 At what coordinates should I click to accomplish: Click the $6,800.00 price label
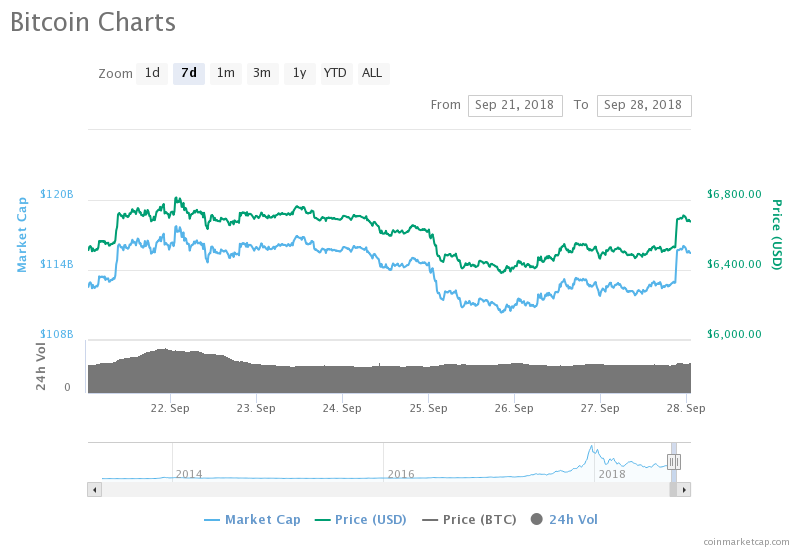[734, 194]
